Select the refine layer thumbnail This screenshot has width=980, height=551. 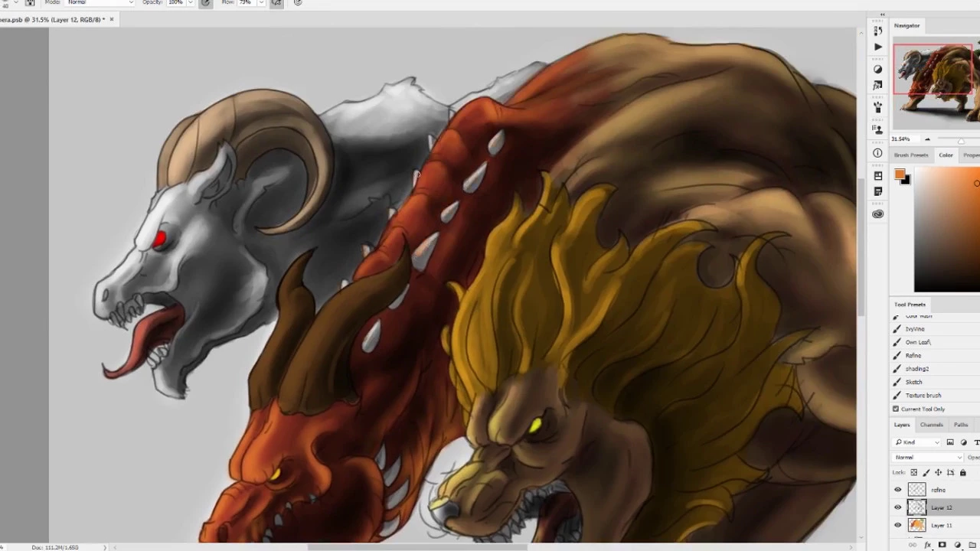[916, 490]
